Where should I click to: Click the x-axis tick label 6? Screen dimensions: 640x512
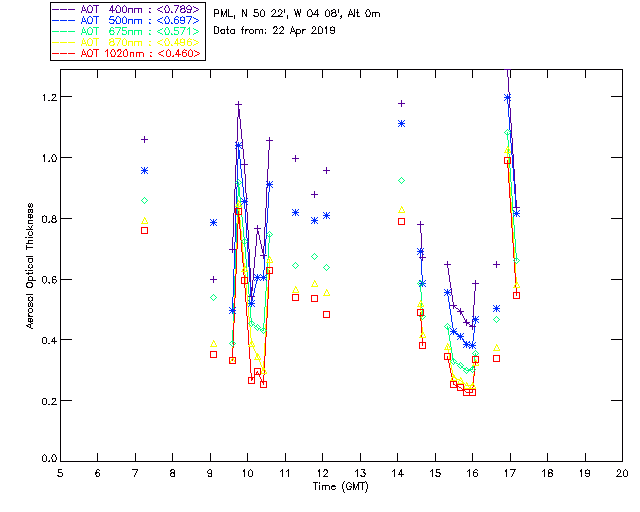coord(98,473)
